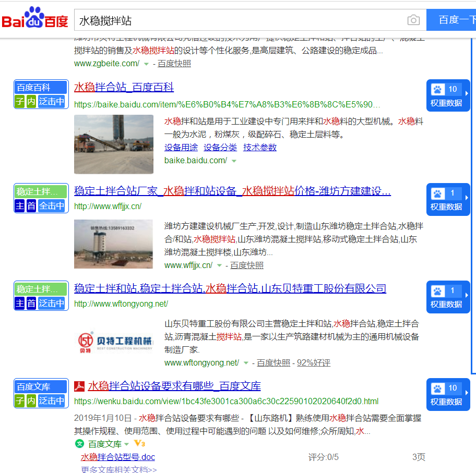Image resolution: width=476 pixels, height=473 pixels.
Task: Open the 技术参数 sublink
Action: coord(260,148)
